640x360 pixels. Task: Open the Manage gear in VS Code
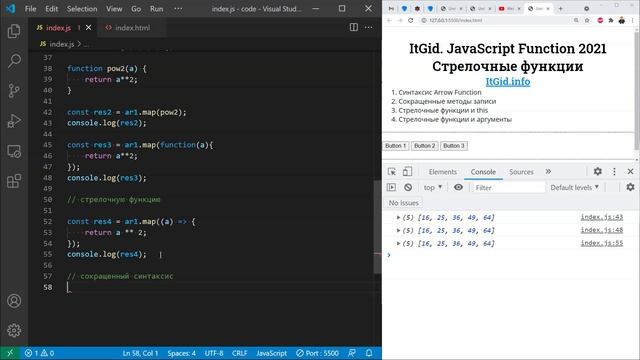[14, 330]
